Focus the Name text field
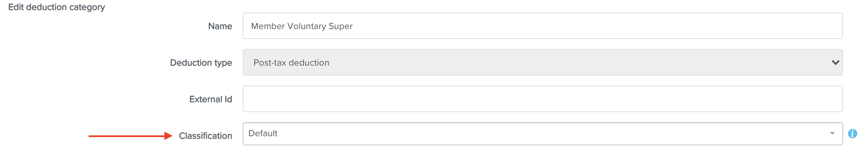This screenshot has width=868, height=152. point(542,26)
